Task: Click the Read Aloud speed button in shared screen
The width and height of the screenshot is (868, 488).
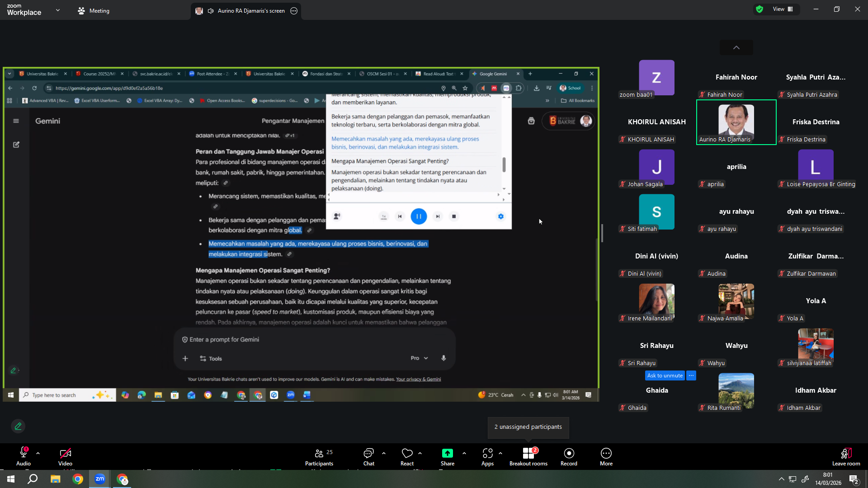Action: click(x=383, y=216)
